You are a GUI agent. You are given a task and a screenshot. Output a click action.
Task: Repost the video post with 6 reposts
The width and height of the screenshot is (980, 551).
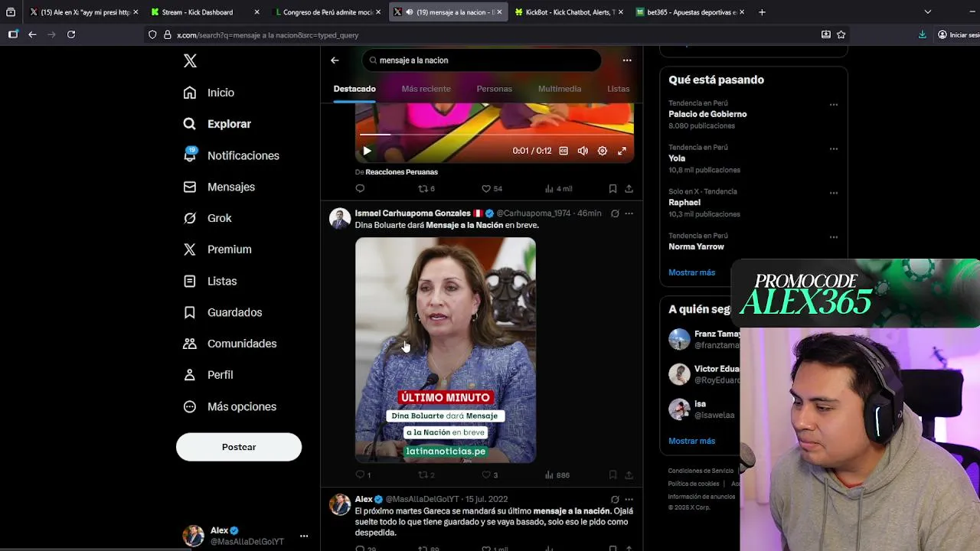[x=426, y=188]
